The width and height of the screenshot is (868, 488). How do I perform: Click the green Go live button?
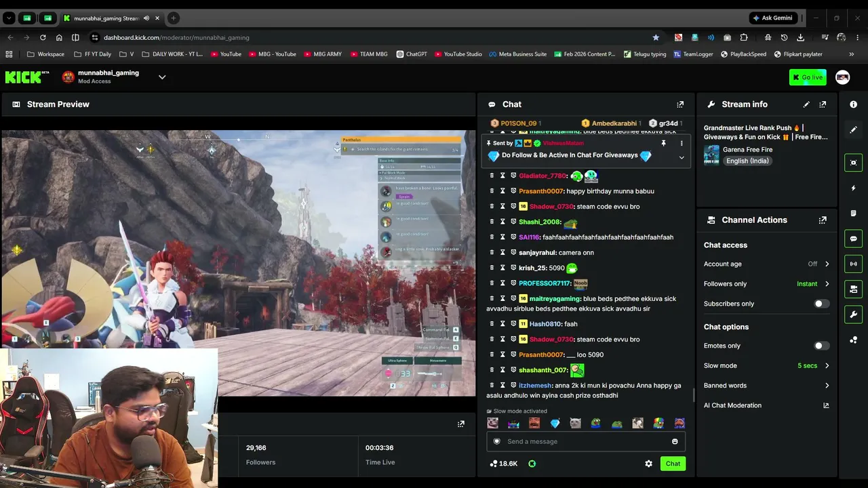click(x=807, y=77)
